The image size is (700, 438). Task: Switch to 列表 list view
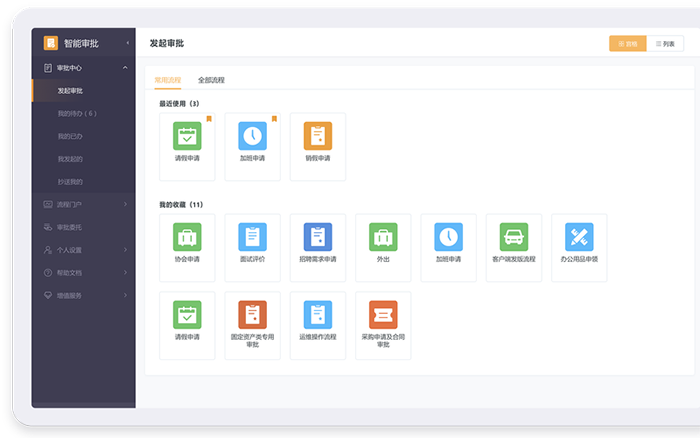pyautogui.click(x=663, y=44)
